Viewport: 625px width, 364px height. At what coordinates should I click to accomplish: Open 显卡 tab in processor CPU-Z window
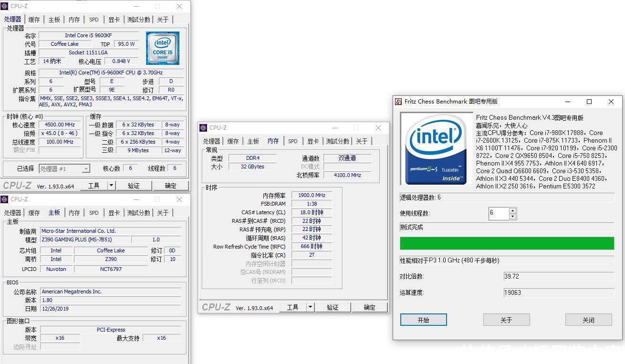[114, 20]
